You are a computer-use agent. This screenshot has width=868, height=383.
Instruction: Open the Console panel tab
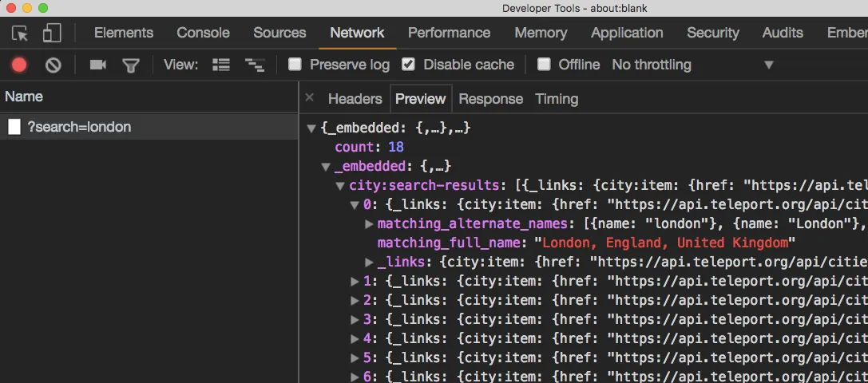(x=203, y=34)
